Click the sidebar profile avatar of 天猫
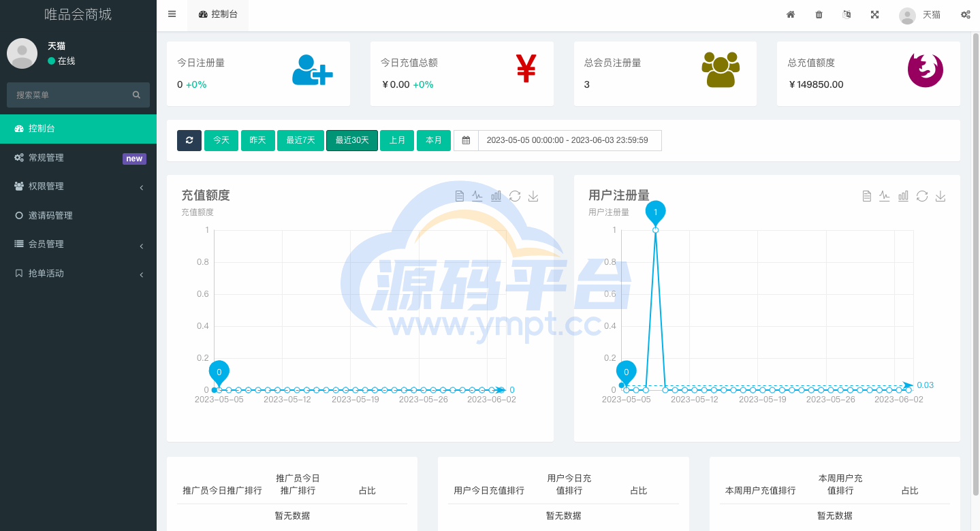 click(x=22, y=53)
